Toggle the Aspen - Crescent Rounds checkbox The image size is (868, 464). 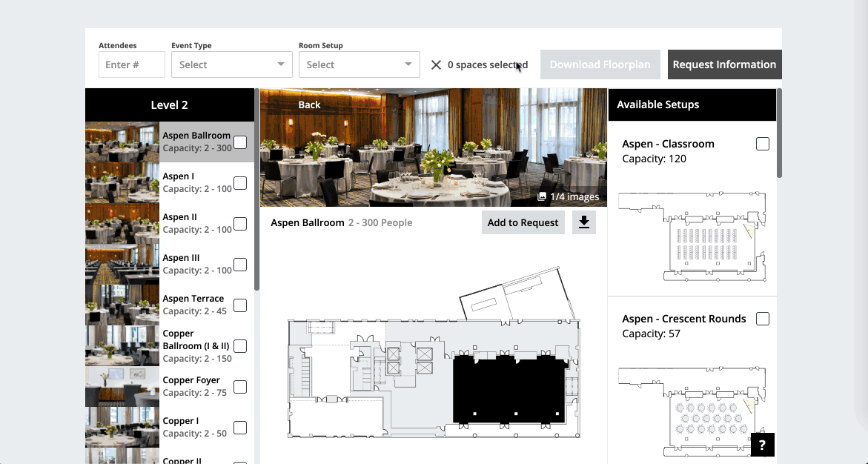762,319
